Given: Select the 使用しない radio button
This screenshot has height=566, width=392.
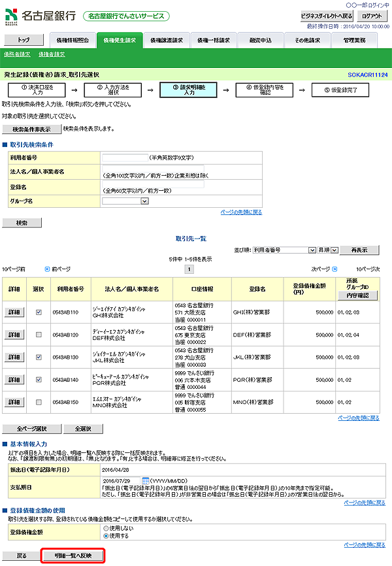Looking at the screenshot, I should pos(106,528).
